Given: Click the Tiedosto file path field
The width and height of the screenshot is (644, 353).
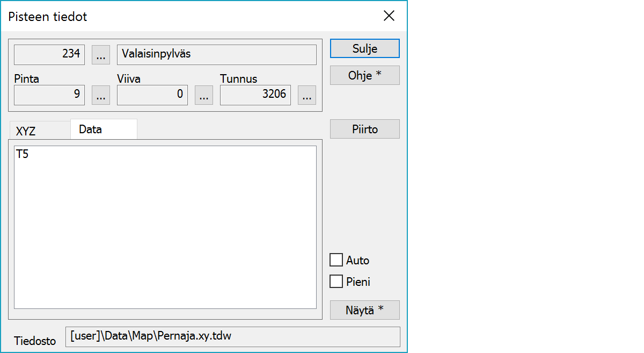Looking at the screenshot, I should [x=232, y=337].
